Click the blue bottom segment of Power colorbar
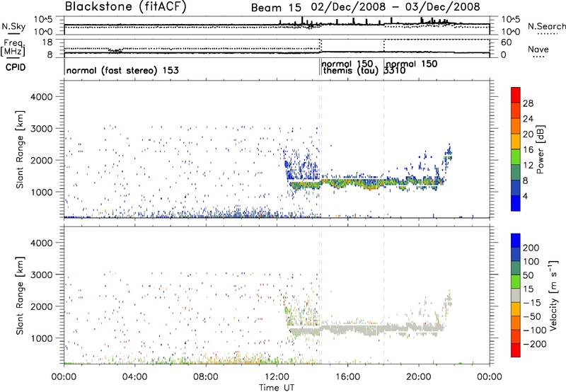 516,203
